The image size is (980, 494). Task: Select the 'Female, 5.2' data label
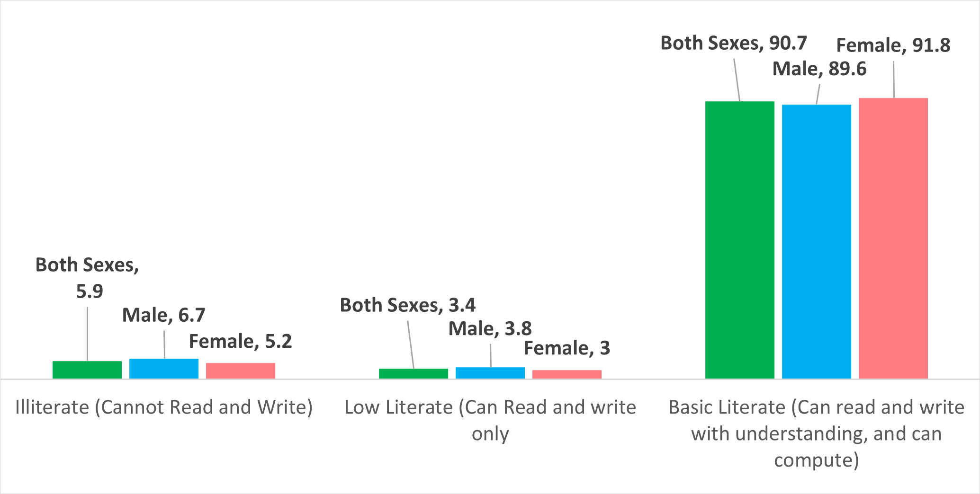click(x=241, y=341)
